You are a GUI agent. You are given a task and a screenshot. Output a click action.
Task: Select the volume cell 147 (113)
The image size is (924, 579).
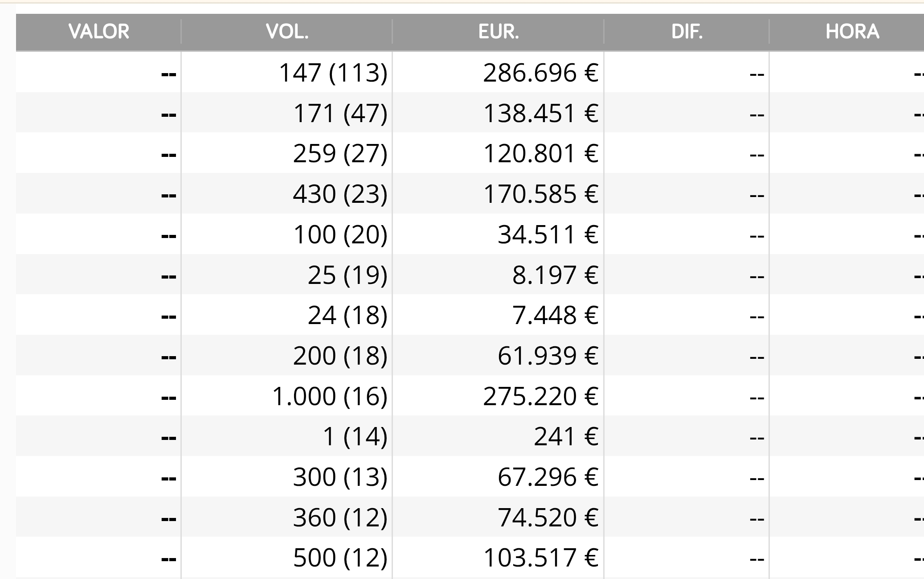(333, 73)
